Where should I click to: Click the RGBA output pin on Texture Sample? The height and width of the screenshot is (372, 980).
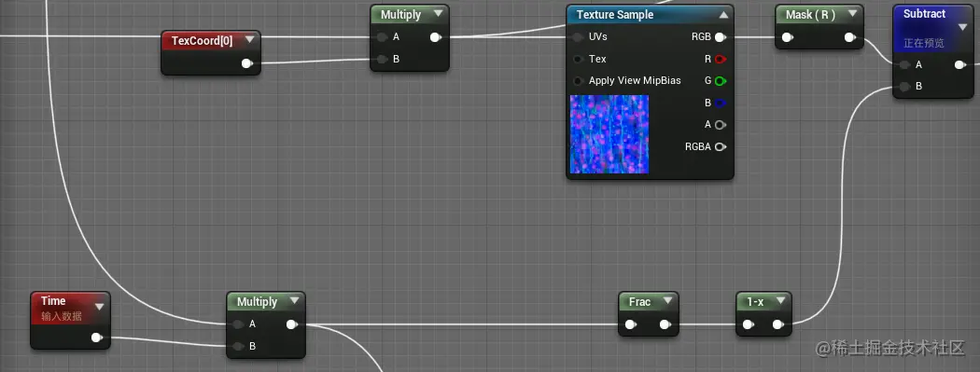click(x=720, y=146)
